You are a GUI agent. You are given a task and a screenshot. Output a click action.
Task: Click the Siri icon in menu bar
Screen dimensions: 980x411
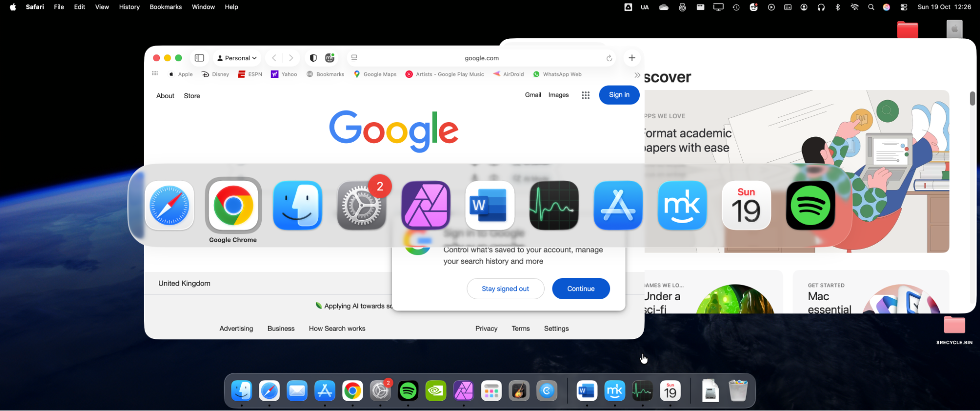[x=886, y=7]
